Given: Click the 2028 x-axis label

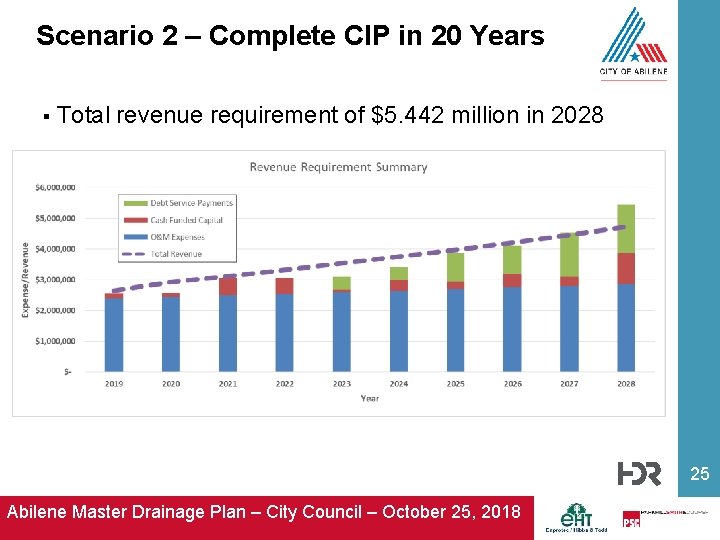Looking at the screenshot, I should point(626,383).
